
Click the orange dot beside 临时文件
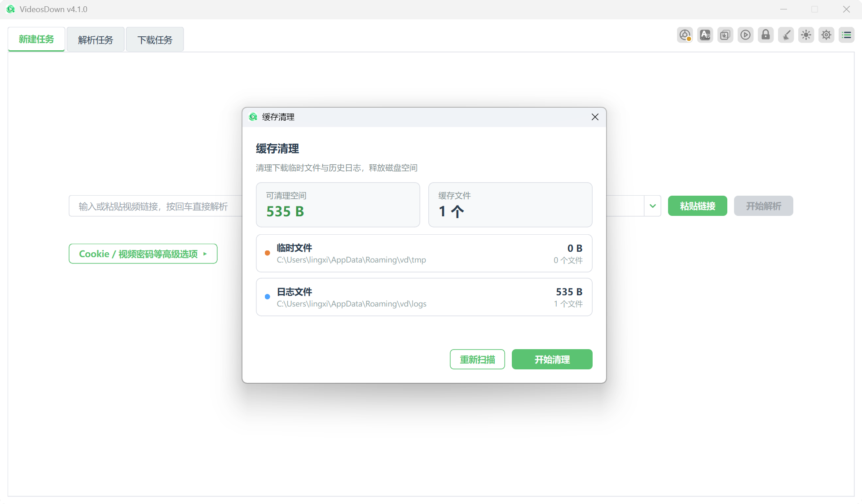coord(267,253)
